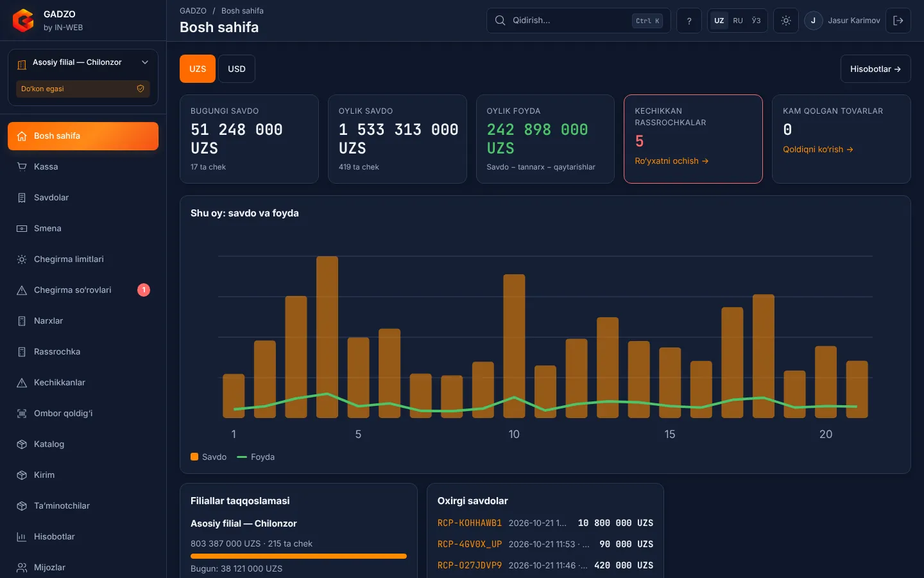Switch currency to USD
The image size is (924, 578).
click(x=237, y=69)
